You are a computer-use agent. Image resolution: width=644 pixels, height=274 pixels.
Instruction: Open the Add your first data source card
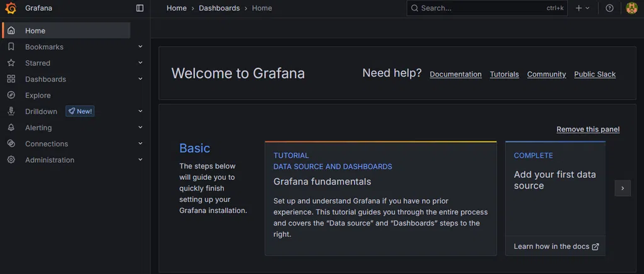(x=555, y=199)
